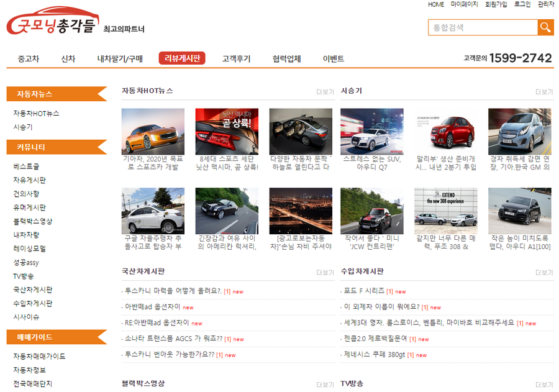Open the Audi Q7 SUV thumbnail
The width and height of the screenshot is (559, 392).
pyautogui.click(x=372, y=131)
